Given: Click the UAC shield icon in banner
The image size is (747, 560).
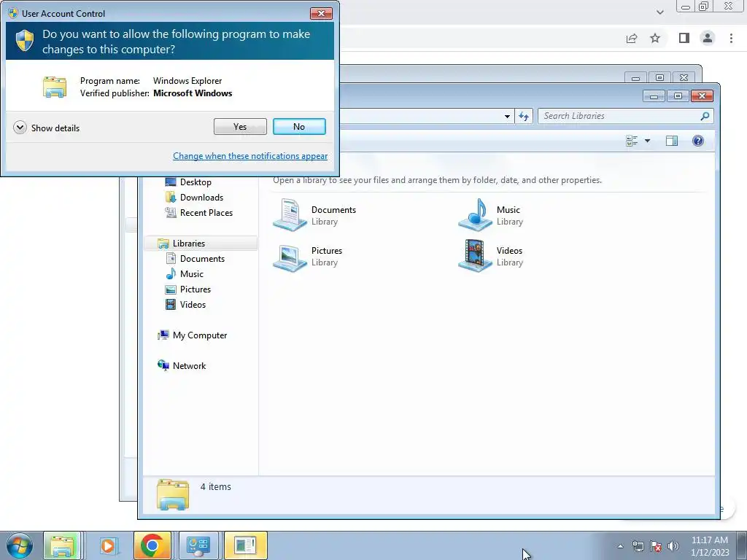Looking at the screenshot, I should 25,41.
